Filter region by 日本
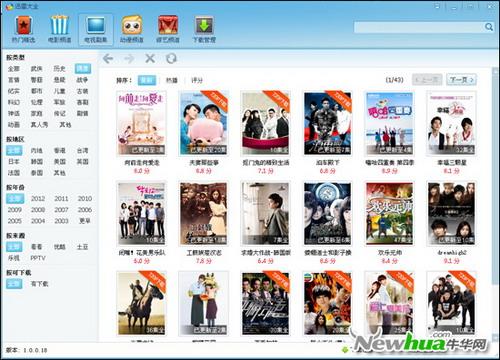The height and width of the screenshot is (360, 500). click(14, 162)
